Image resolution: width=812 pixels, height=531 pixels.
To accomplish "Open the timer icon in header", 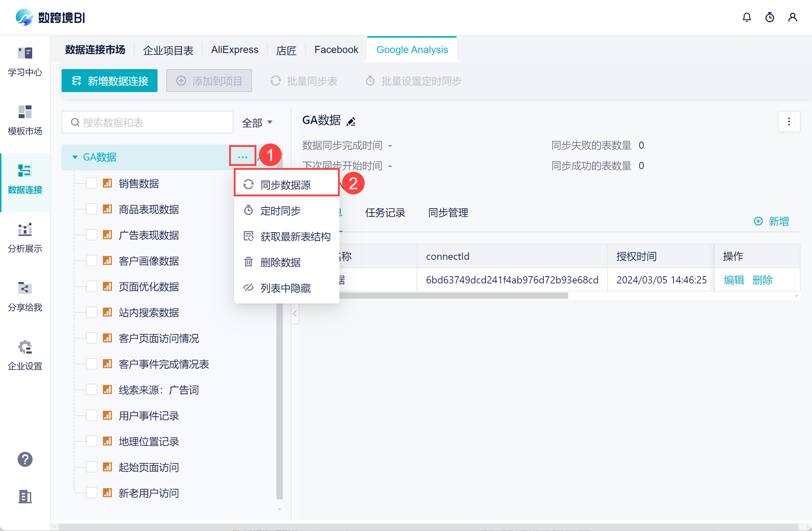I will tap(769, 17).
